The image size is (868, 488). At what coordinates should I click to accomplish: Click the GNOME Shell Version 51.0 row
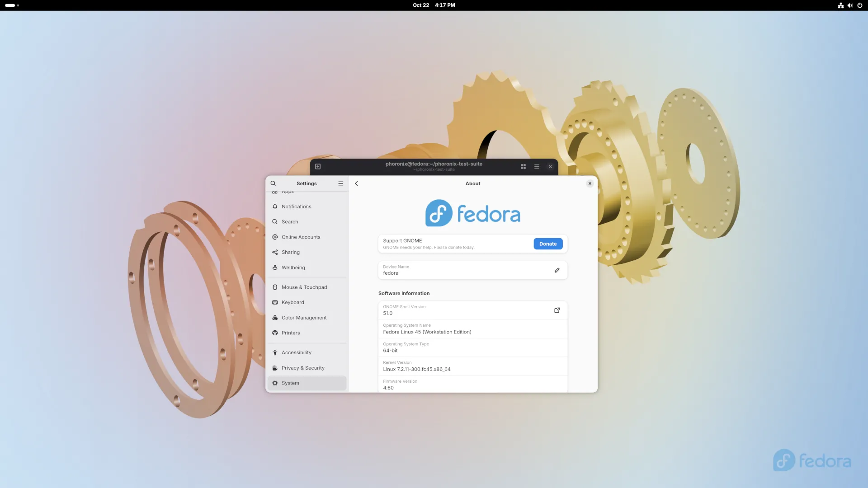click(472, 310)
